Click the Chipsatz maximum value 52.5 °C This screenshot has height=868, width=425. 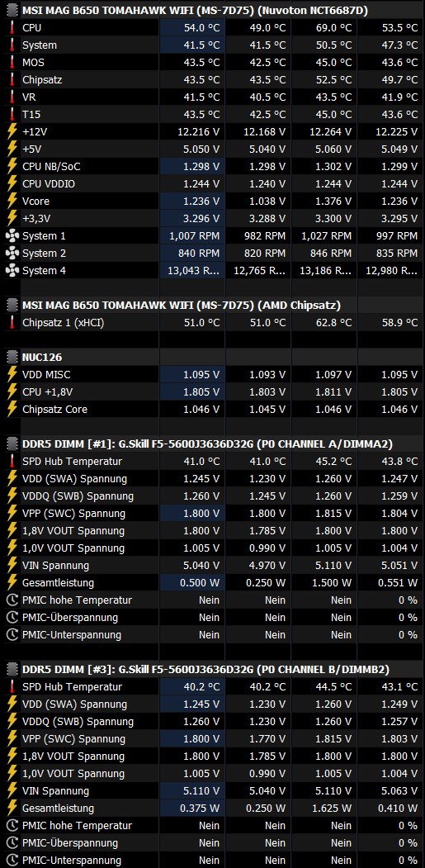pos(333,80)
